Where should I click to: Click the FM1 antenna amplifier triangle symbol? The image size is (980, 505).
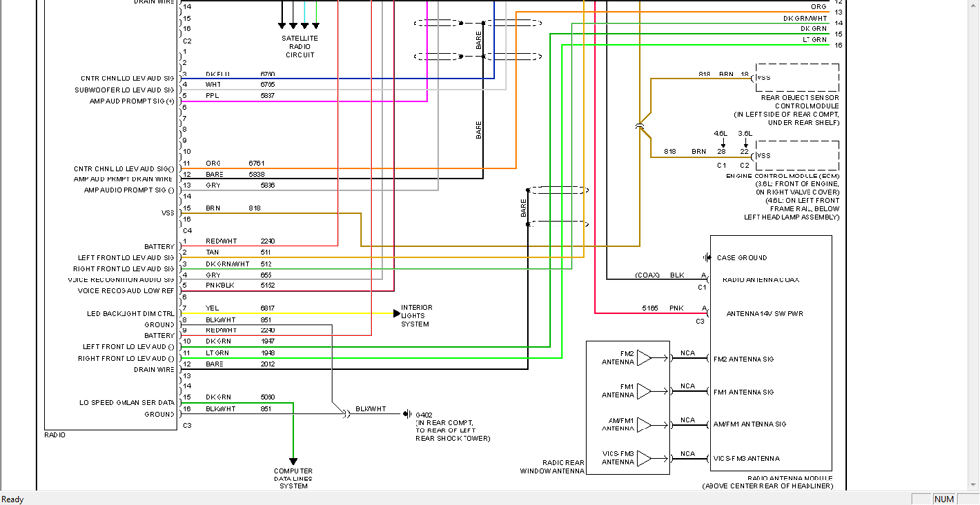click(644, 391)
